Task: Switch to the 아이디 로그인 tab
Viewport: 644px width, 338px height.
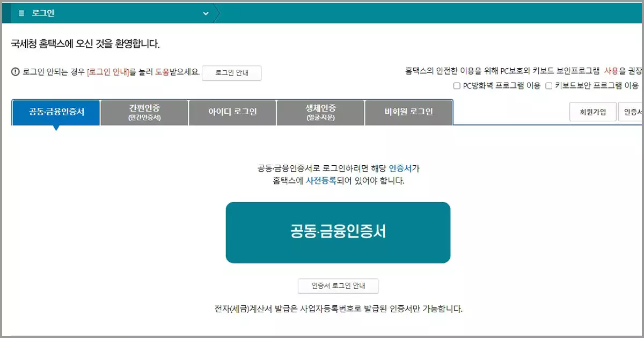Action: (232, 112)
